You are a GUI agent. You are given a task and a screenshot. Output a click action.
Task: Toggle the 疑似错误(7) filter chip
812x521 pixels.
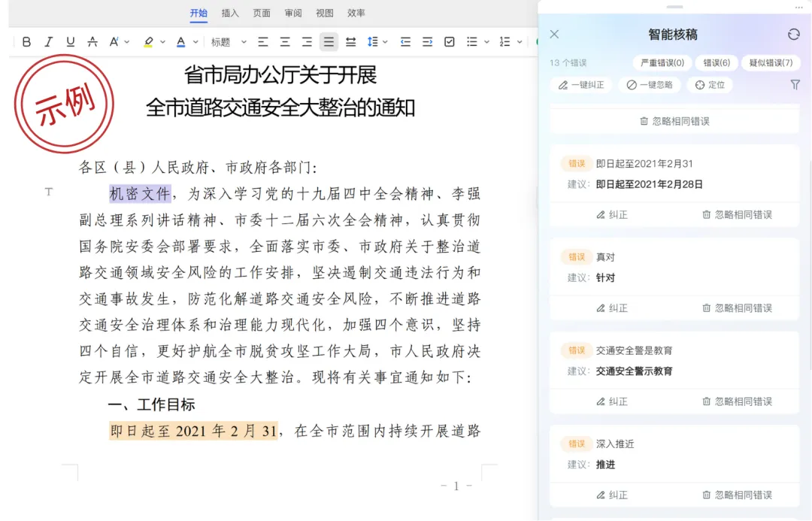(x=771, y=63)
